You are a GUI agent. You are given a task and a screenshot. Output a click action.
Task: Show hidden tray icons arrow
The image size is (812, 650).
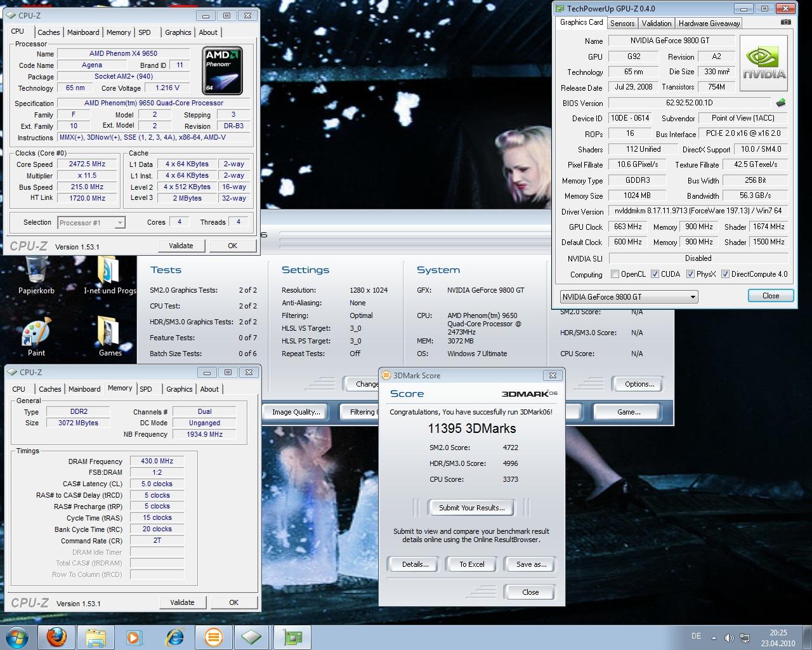[714, 638]
